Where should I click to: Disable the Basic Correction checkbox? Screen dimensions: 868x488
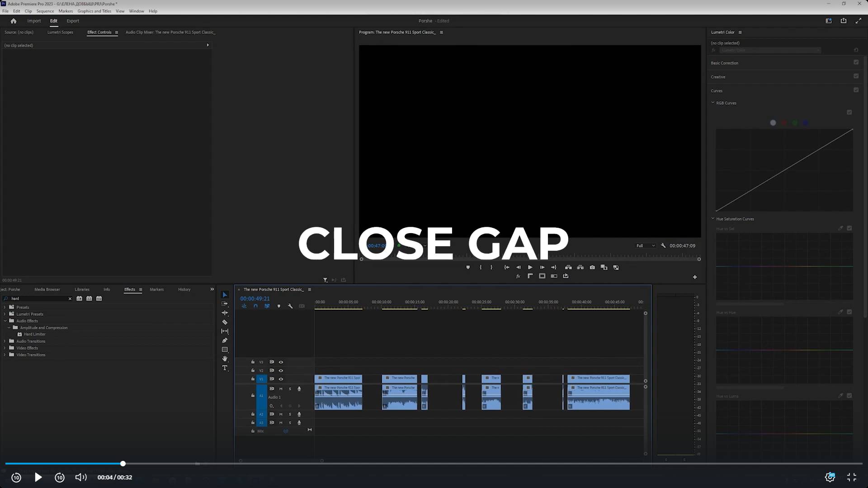click(x=856, y=62)
